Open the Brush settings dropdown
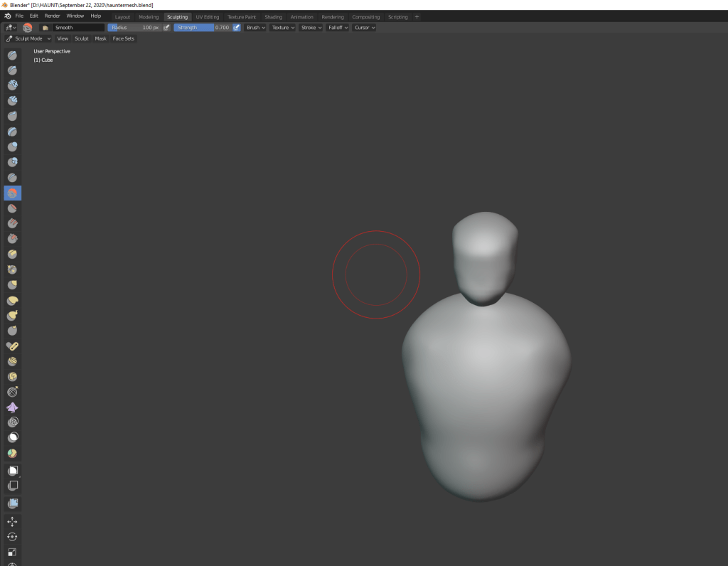The image size is (728, 566). [x=255, y=28]
